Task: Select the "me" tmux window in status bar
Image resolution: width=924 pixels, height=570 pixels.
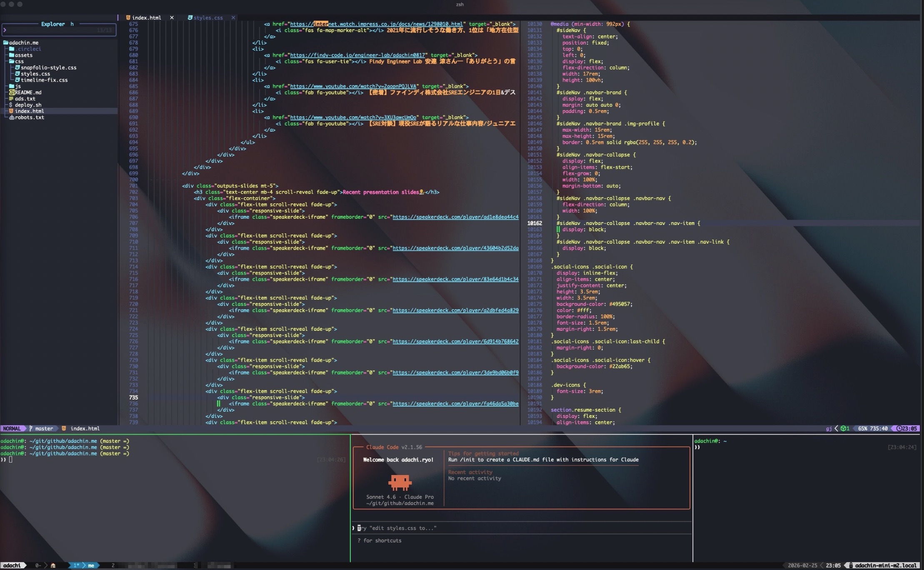Action: click(91, 565)
